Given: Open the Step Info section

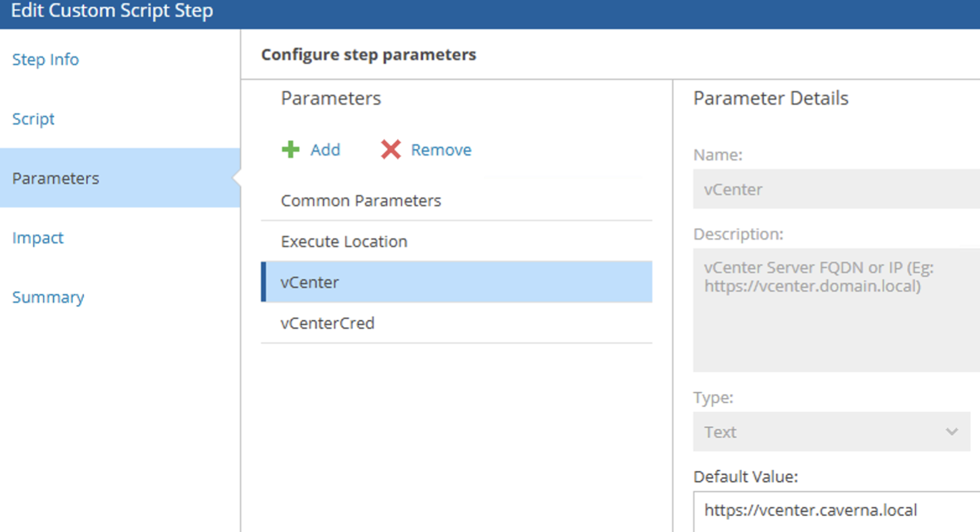Looking at the screenshot, I should pyautogui.click(x=45, y=60).
